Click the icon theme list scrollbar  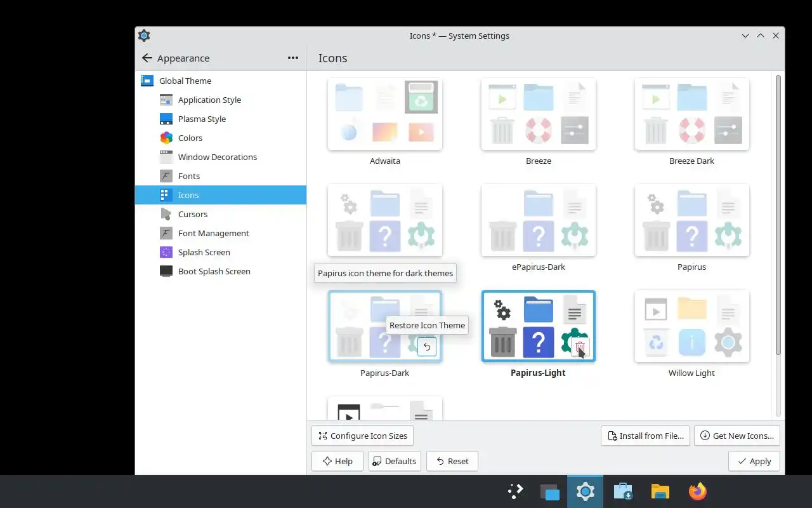778,215
